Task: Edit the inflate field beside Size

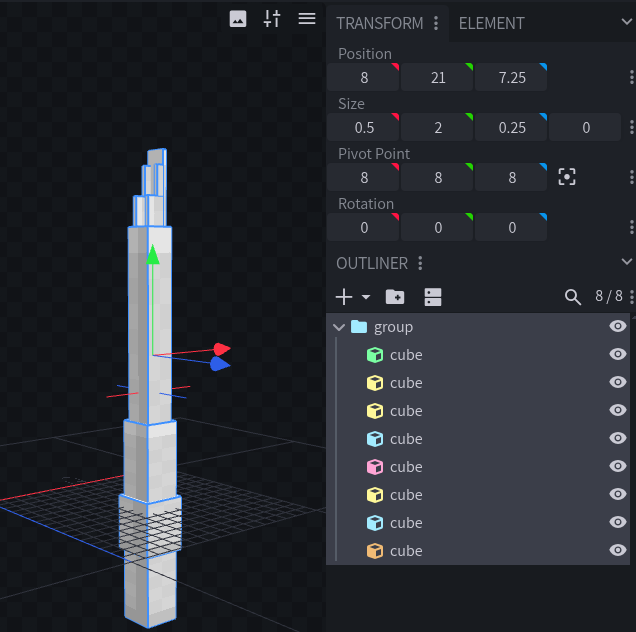Action: click(x=585, y=127)
